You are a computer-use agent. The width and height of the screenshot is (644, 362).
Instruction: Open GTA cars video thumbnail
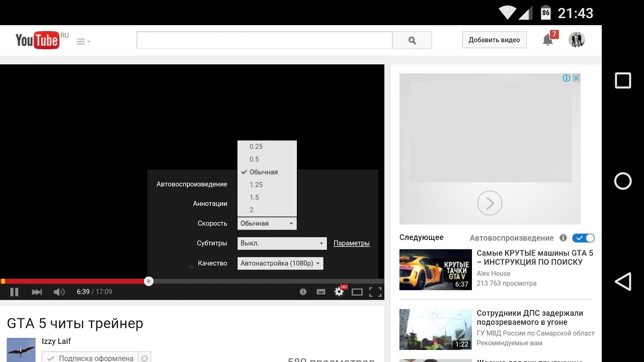(x=436, y=269)
